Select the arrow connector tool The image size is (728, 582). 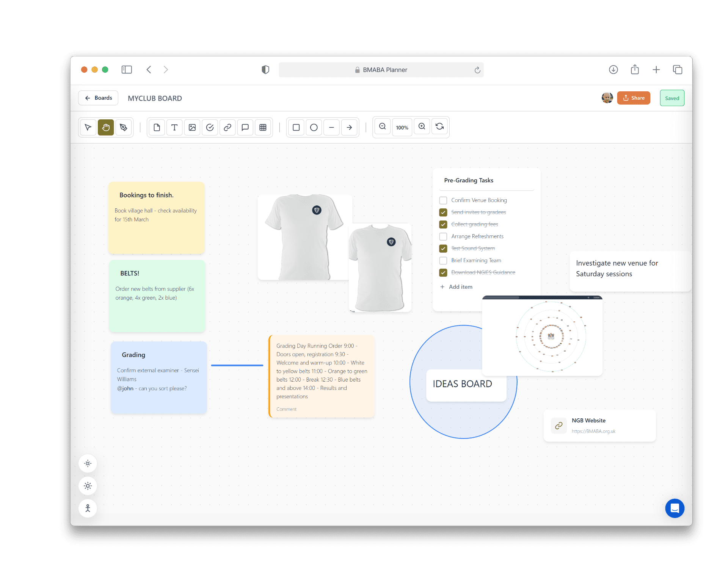click(x=349, y=127)
